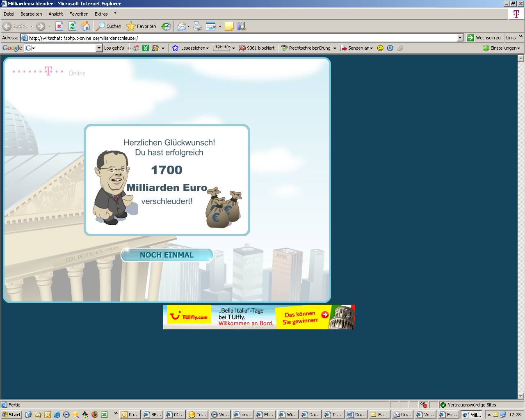This screenshot has height=420, width=525.
Task: Expand quick launch overflow chevron
Action: point(116,413)
